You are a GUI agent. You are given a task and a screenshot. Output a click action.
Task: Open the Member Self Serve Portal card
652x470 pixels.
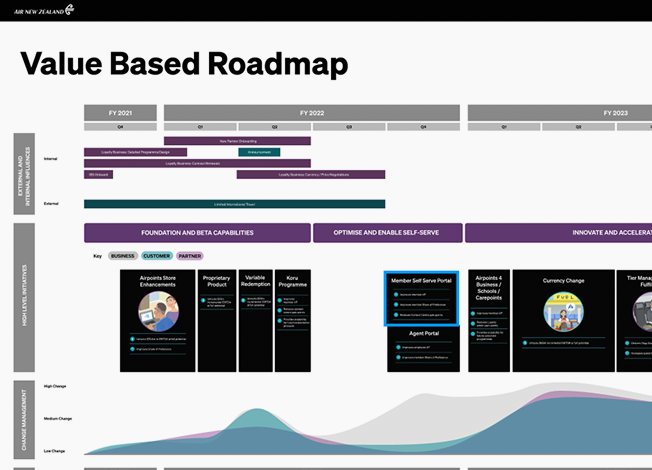[421, 298]
